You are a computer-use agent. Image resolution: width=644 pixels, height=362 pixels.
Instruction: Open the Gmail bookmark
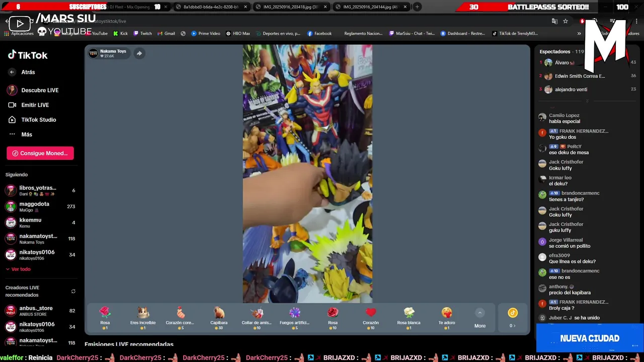166,34
